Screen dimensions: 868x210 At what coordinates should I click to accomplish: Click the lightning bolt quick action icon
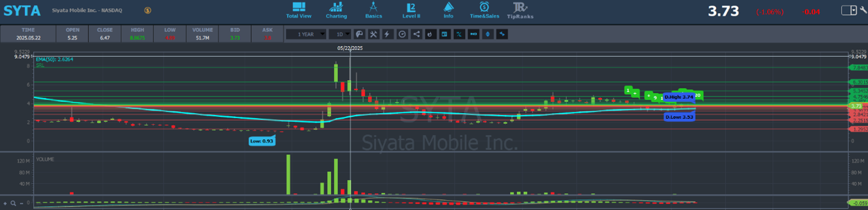pyautogui.click(x=388, y=34)
